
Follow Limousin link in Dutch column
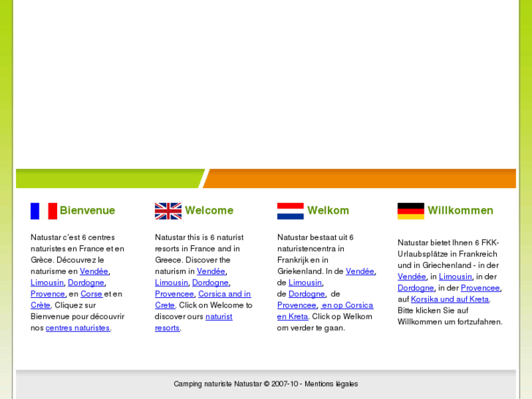click(x=305, y=283)
